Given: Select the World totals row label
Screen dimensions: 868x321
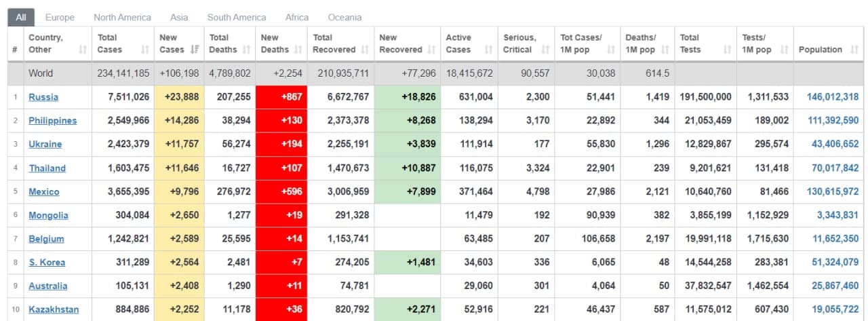Looking at the screenshot, I should 41,73.
